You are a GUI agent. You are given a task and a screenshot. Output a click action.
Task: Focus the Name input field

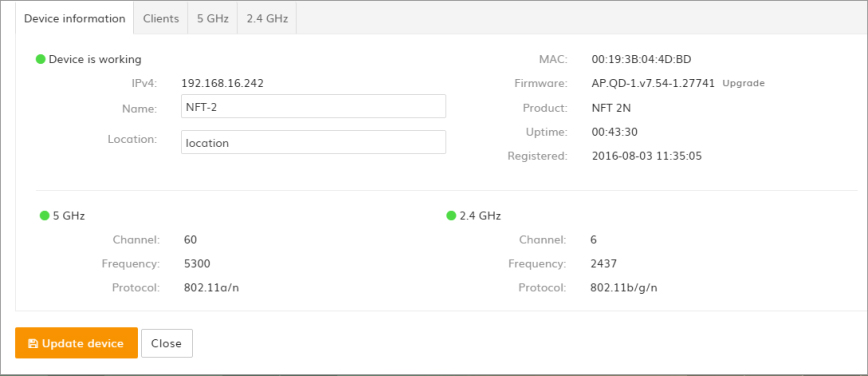pos(314,106)
